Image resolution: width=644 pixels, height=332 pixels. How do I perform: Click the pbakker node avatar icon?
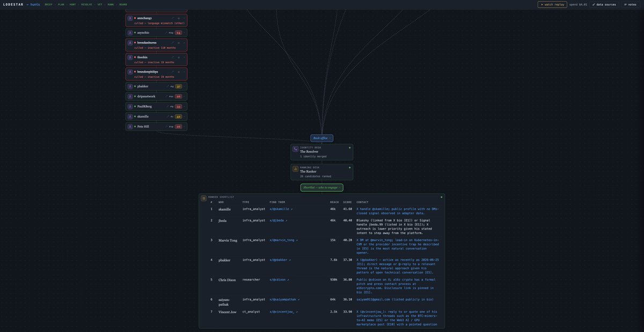pyautogui.click(x=130, y=86)
